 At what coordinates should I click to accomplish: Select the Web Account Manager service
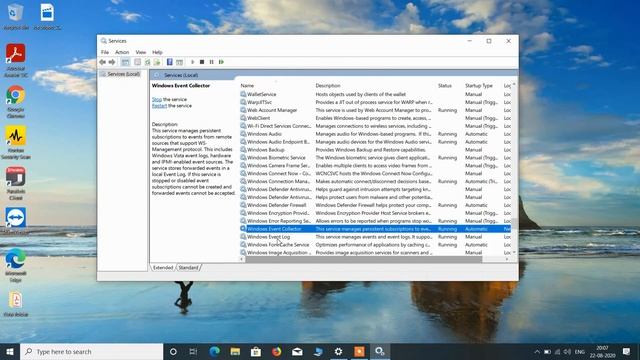tap(375, 110)
